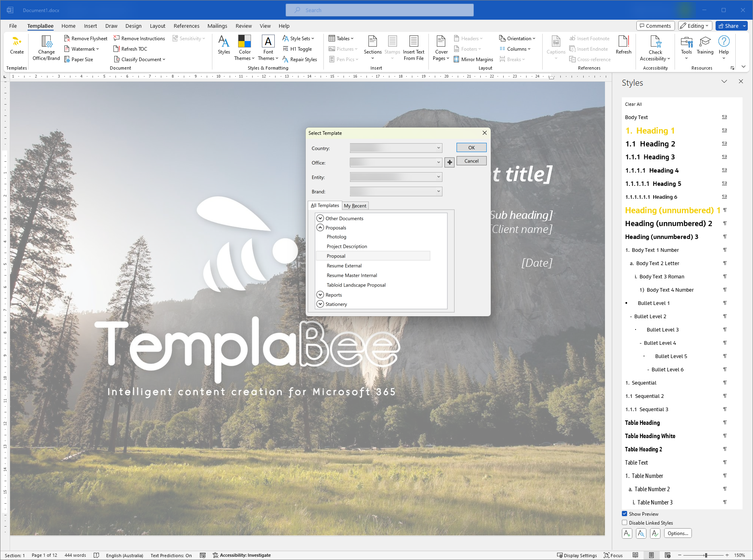Click the title bar Search box
This screenshot has width=753, height=560.
(x=379, y=10)
